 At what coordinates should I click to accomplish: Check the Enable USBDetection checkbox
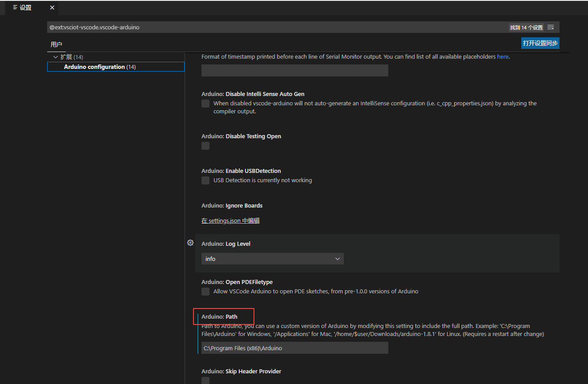[x=205, y=180]
